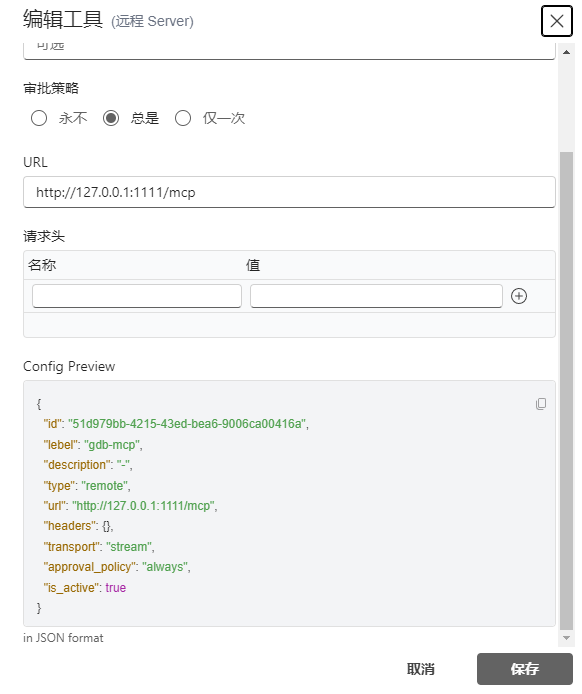Click the is_active true value

[116, 588]
